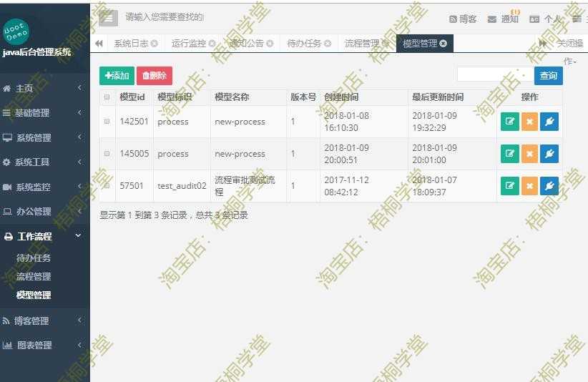
Task: Click the hamburger menu toggle icon
Action: tap(109, 18)
